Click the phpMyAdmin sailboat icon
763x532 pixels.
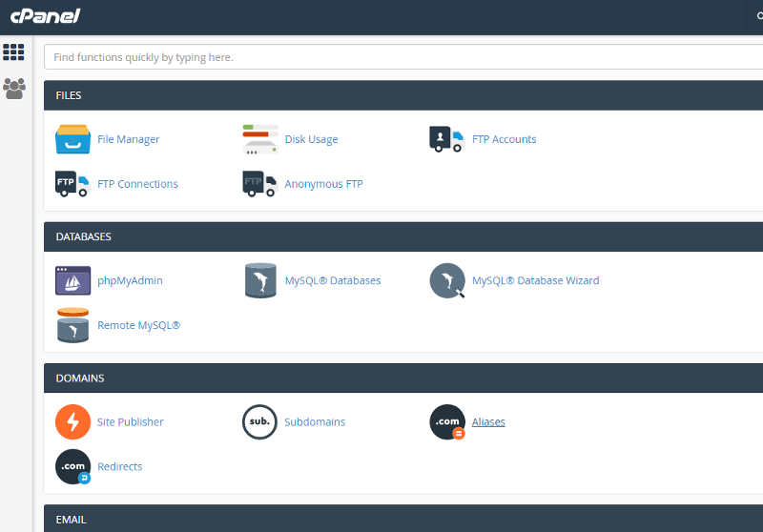73,280
